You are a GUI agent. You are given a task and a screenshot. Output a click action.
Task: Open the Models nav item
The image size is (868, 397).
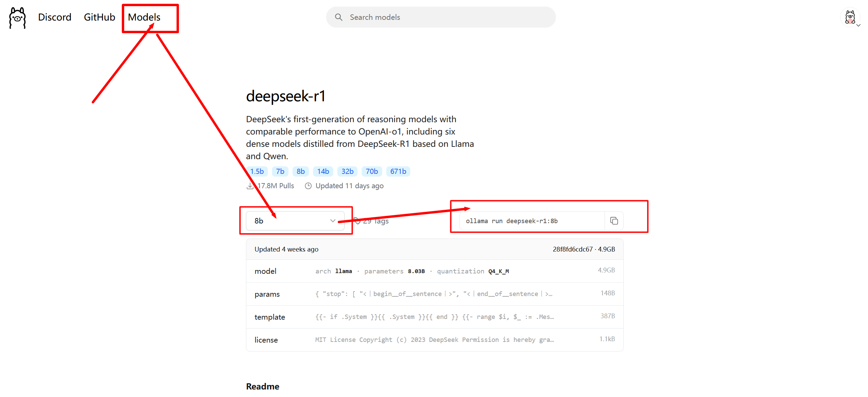[144, 17]
